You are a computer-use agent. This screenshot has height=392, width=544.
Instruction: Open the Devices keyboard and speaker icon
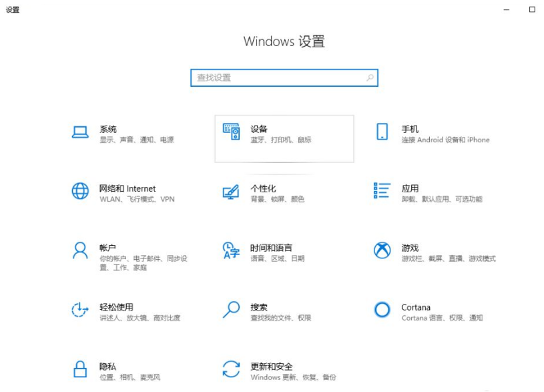click(x=231, y=132)
